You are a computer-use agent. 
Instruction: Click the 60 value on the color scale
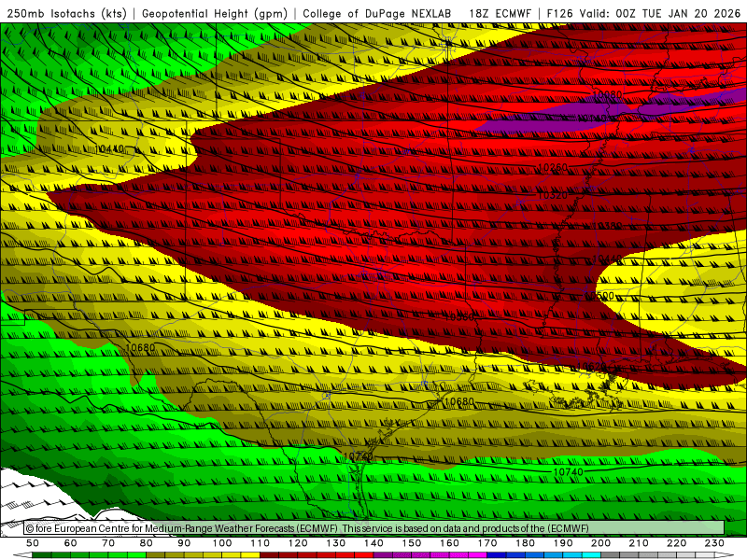coord(70,543)
